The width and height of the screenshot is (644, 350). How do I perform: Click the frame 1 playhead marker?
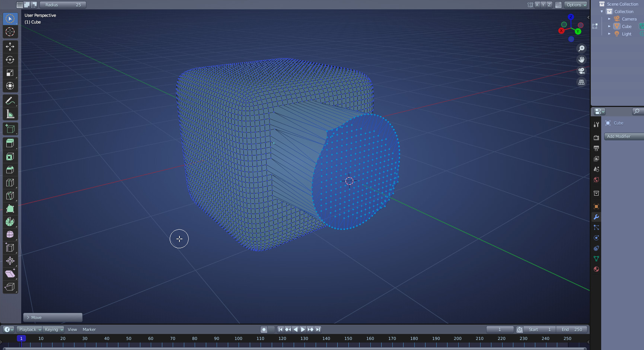pyautogui.click(x=21, y=338)
